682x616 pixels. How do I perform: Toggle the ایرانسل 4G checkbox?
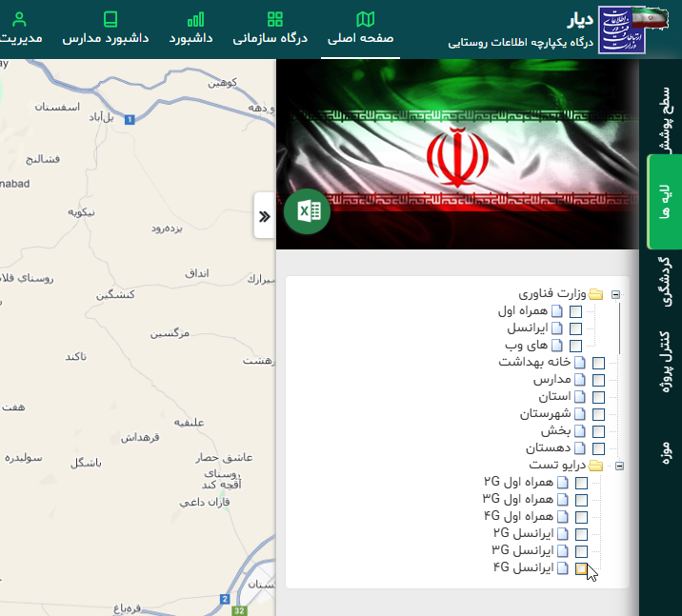click(x=581, y=568)
